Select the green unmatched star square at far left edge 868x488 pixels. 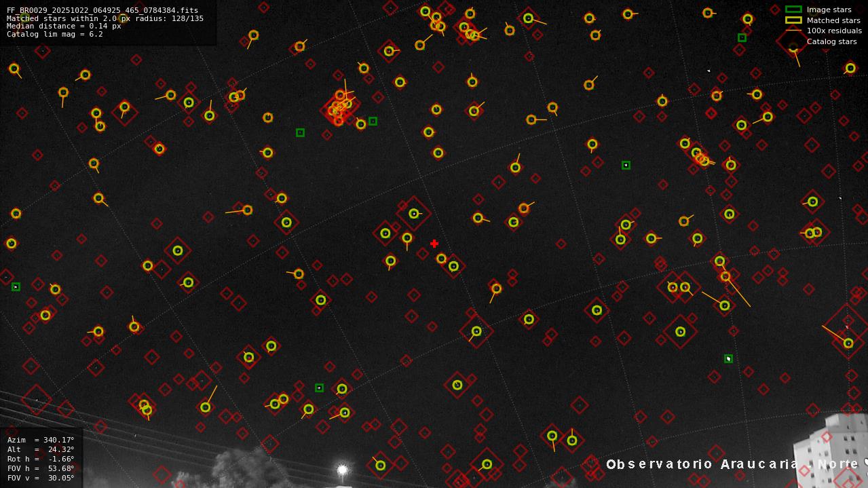(16, 287)
